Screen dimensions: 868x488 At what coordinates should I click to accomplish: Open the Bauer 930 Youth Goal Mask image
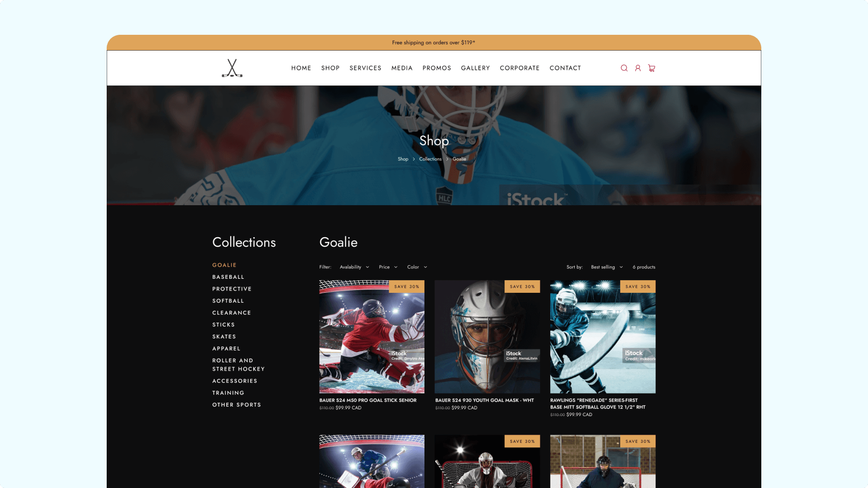487,337
